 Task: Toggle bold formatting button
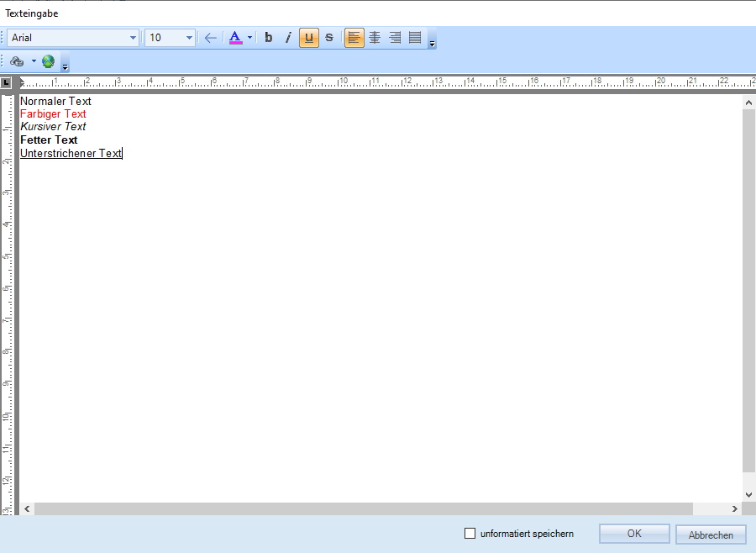pyautogui.click(x=269, y=38)
